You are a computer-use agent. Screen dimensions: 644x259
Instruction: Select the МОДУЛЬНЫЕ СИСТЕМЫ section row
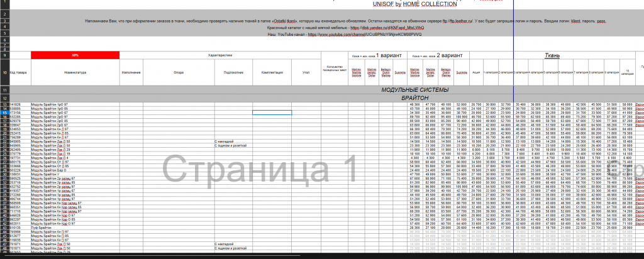pos(326,89)
